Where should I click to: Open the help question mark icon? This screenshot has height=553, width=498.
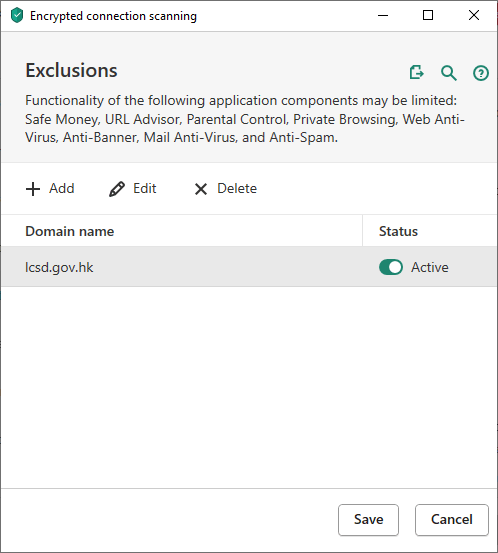click(481, 73)
